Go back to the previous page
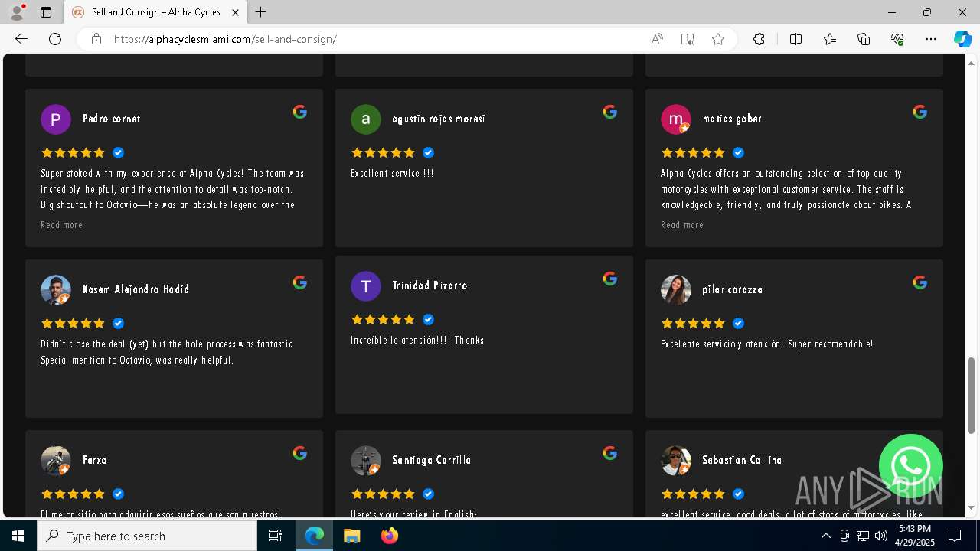This screenshot has height=551, width=980. tap(21, 39)
